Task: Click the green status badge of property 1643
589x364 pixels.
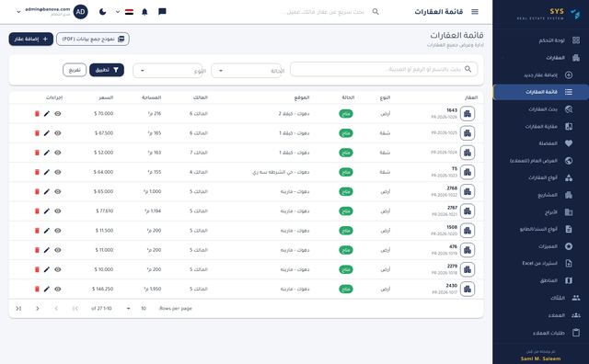Action: point(346,114)
